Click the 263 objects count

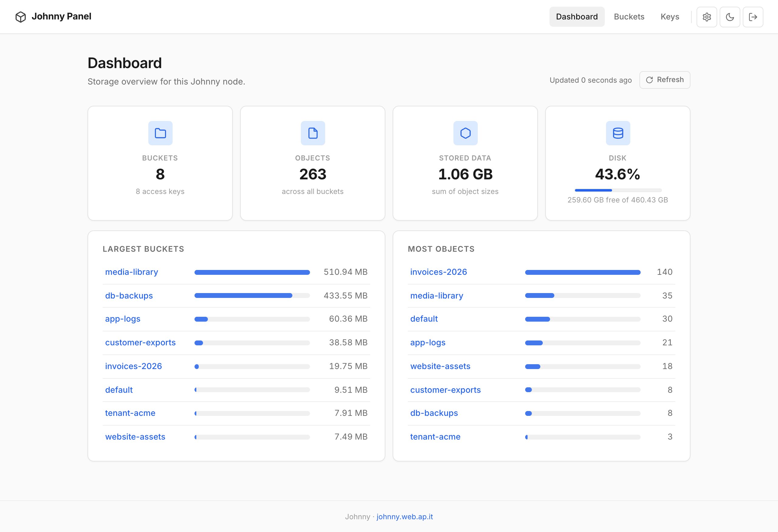(x=313, y=174)
